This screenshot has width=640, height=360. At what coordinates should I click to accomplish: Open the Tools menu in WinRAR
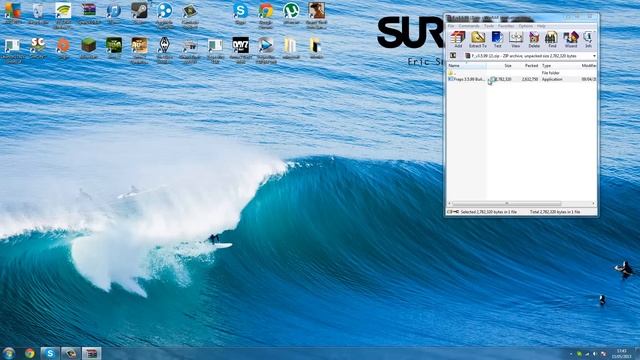(489, 26)
